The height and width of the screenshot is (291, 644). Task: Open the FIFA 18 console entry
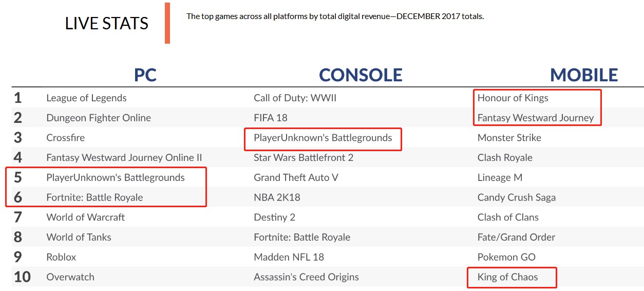(271, 118)
